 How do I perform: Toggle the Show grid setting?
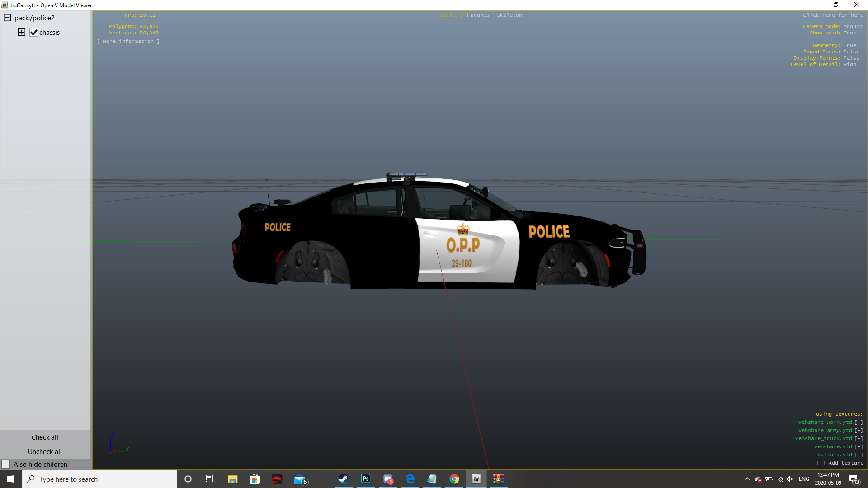click(849, 33)
